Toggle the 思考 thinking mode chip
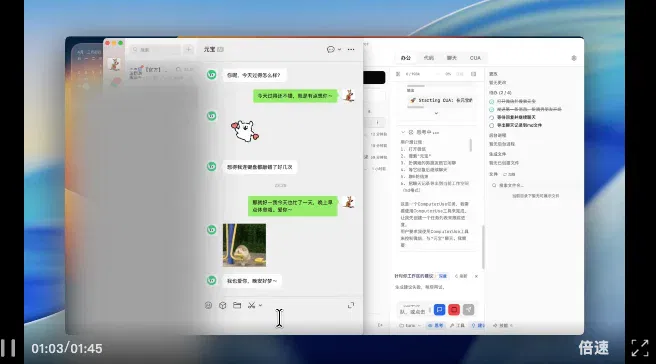 coord(435,325)
